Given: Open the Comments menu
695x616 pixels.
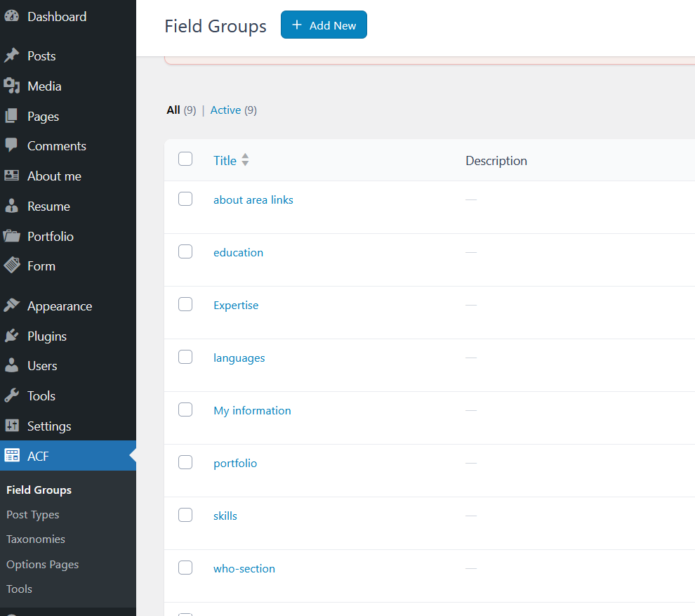Looking at the screenshot, I should [x=57, y=146].
